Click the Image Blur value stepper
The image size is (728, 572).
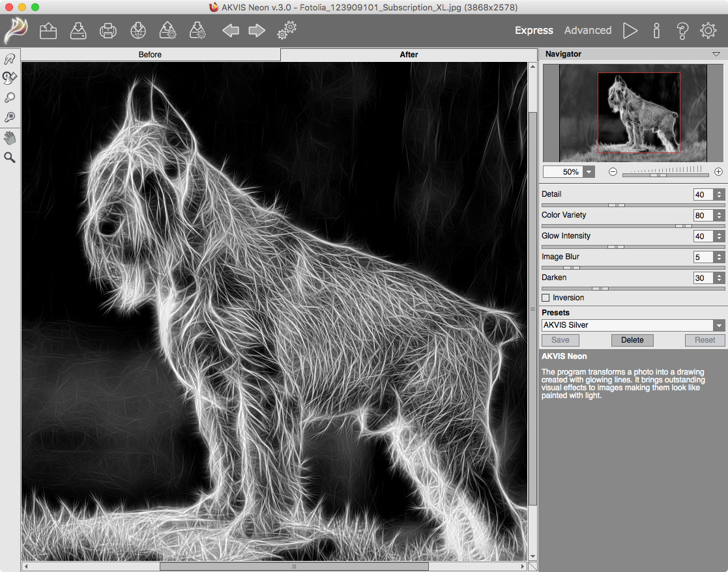[719, 257]
